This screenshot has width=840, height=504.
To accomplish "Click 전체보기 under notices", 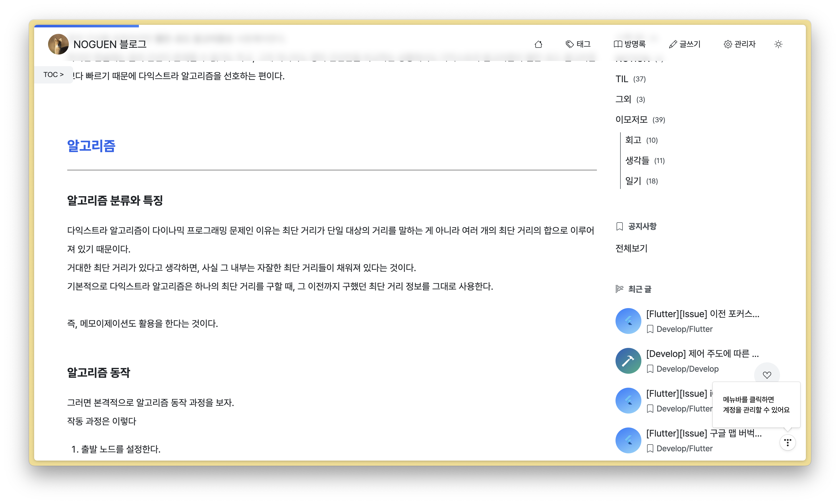I will pos(631,248).
